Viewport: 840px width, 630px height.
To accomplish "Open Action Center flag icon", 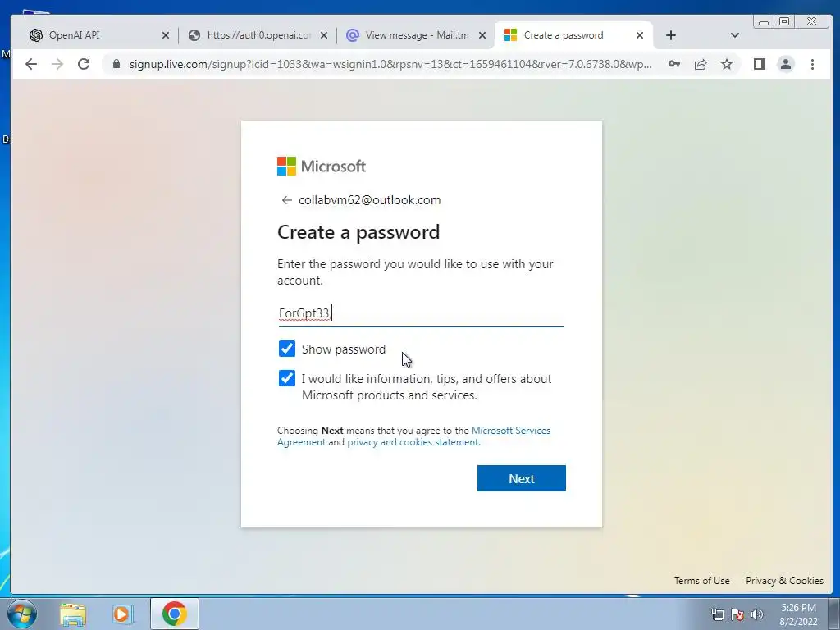I will (x=737, y=614).
